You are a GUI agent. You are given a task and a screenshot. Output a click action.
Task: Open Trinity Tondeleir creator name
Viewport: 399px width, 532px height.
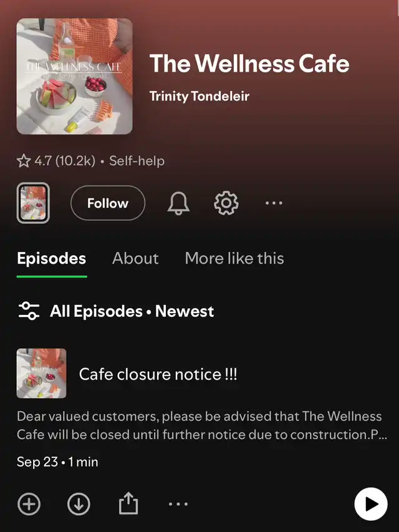tap(199, 96)
